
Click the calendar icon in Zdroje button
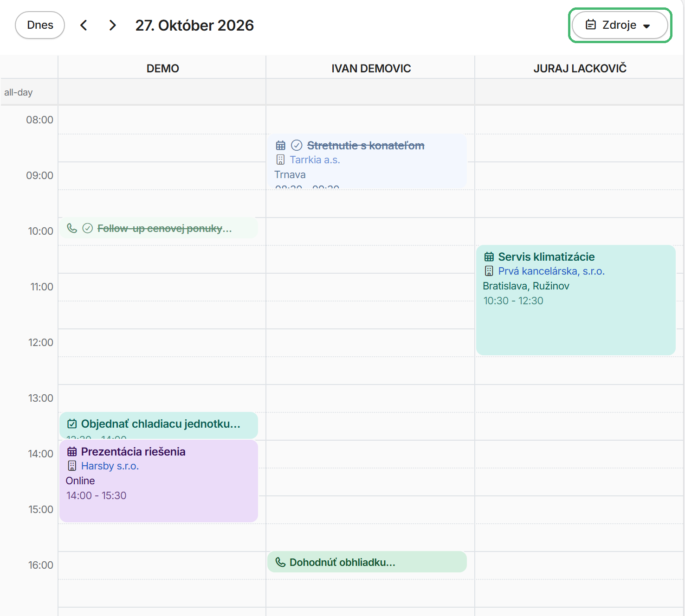591,25
